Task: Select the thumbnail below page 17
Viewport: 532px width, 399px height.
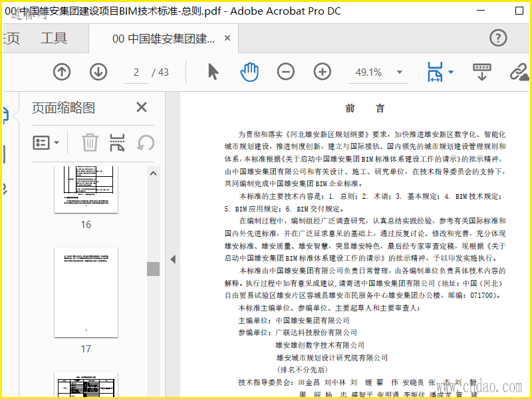Action: tap(86, 384)
